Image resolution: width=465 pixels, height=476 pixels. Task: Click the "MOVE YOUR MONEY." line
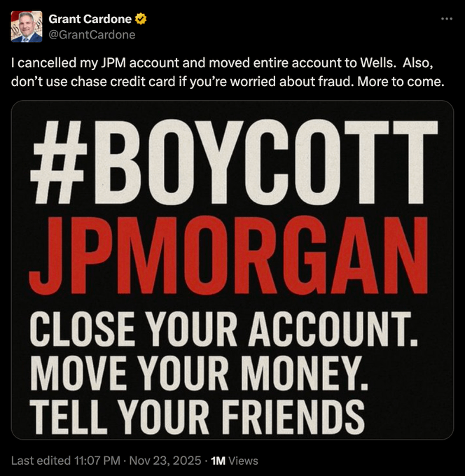(x=200, y=373)
